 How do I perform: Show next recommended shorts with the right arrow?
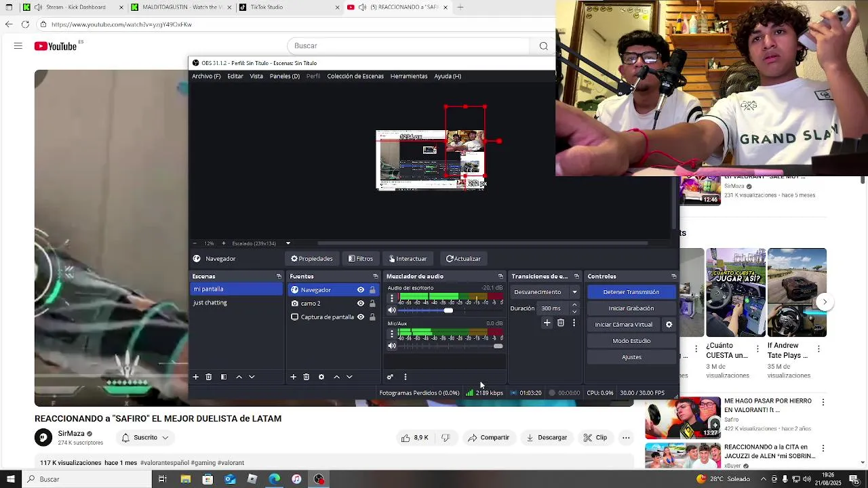tap(825, 302)
